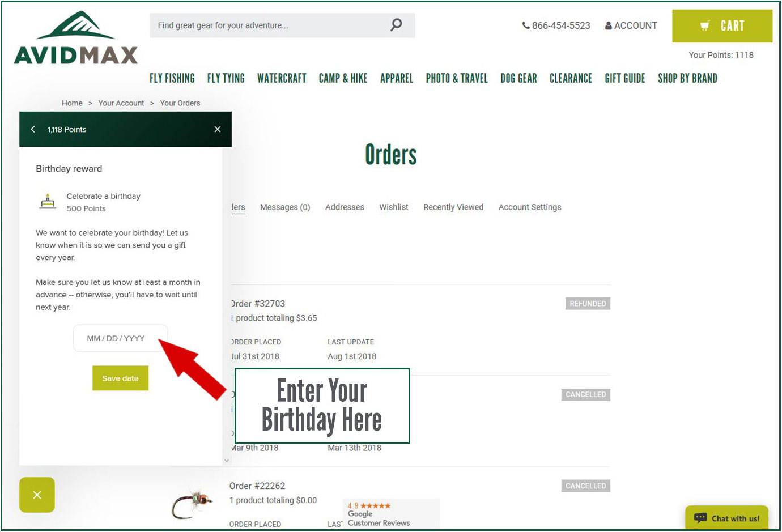Click Google Customer Reviews badge
The width and height of the screenshot is (782, 532).
pyautogui.click(x=391, y=514)
